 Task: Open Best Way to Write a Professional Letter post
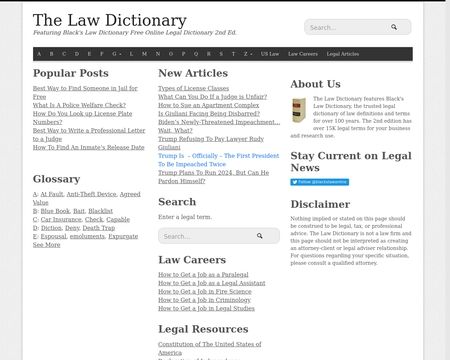click(89, 135)
